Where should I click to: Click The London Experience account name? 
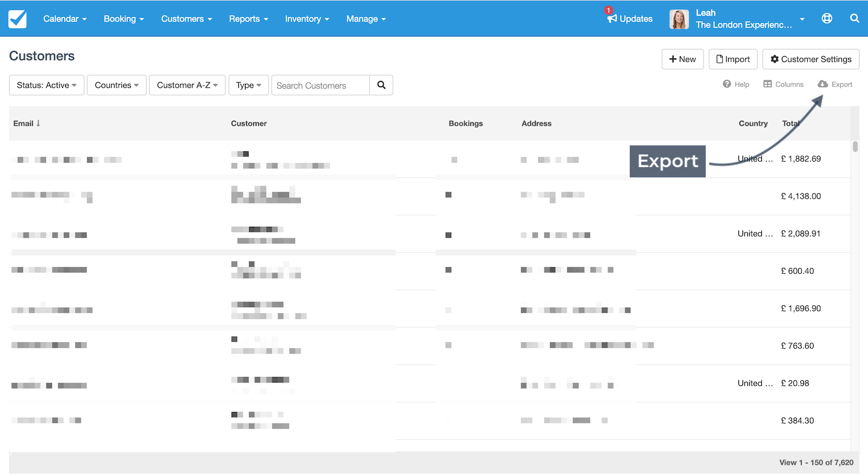click(744, 25)
